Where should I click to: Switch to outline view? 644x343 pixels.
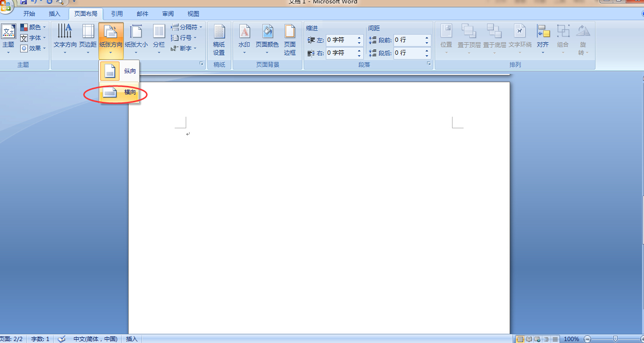546,339
